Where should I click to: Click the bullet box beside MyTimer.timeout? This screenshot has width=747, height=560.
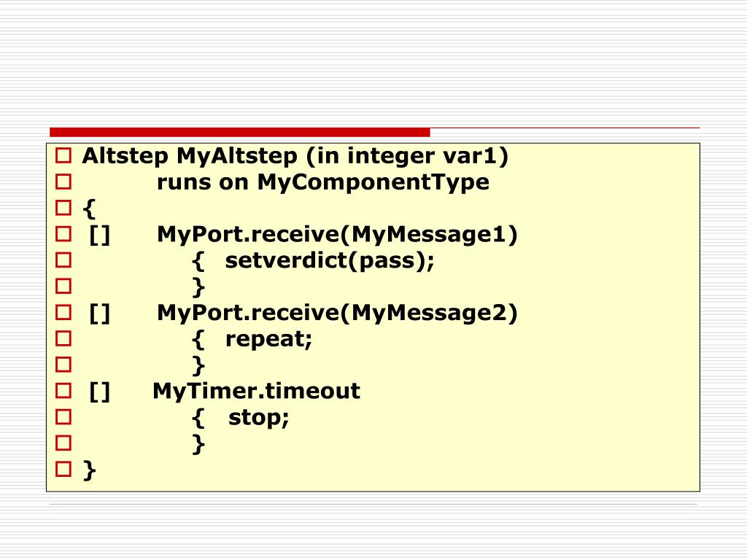tap(63, 391)
